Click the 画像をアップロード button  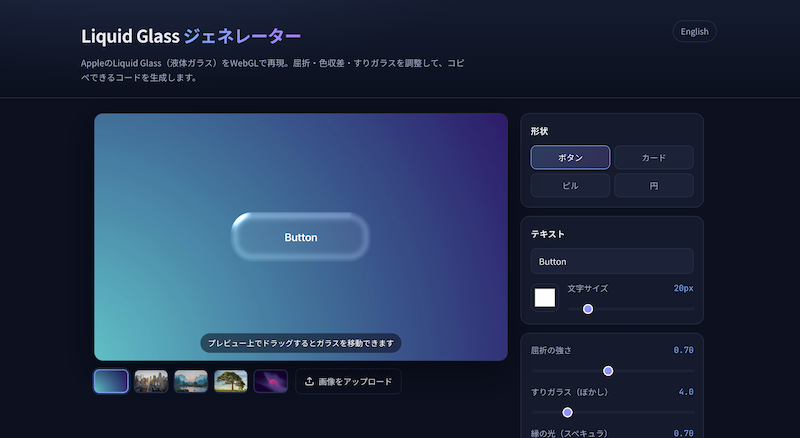pyautogui.click(x=348, y=381)
